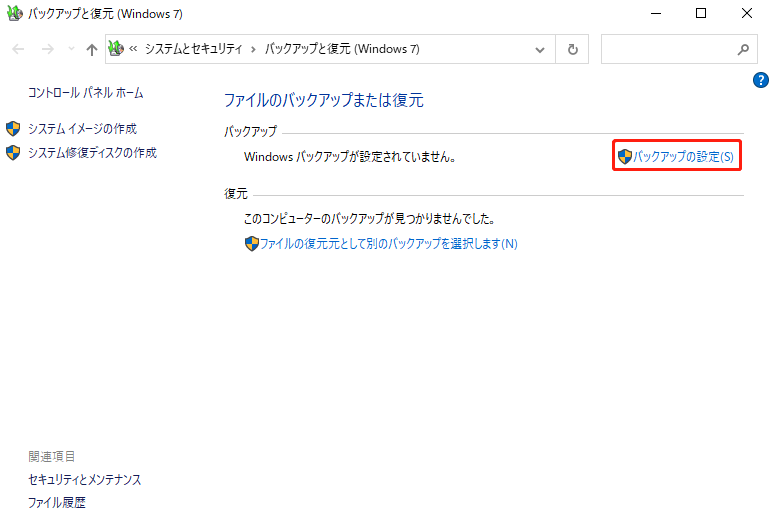Expand chevron after システムとセキュリティ breadcrumb
Image resolution: width=770 pixels, height=530 pixels.
tap(253, 49)
